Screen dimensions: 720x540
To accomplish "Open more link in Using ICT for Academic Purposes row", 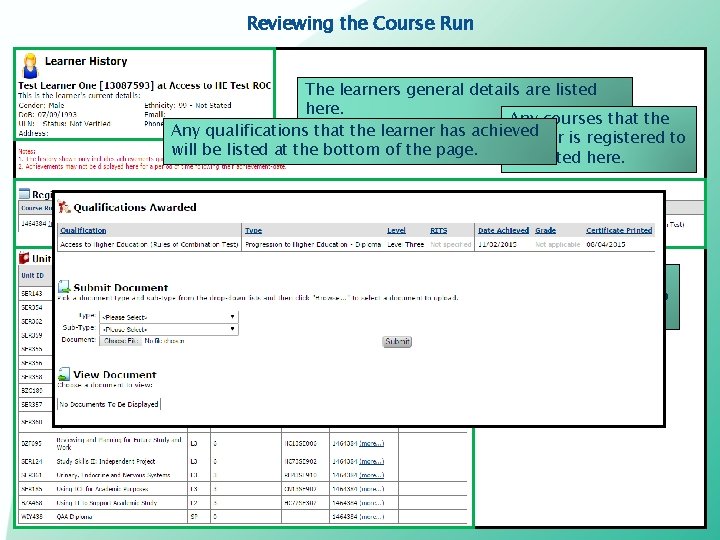I will [x=371, y=489].
